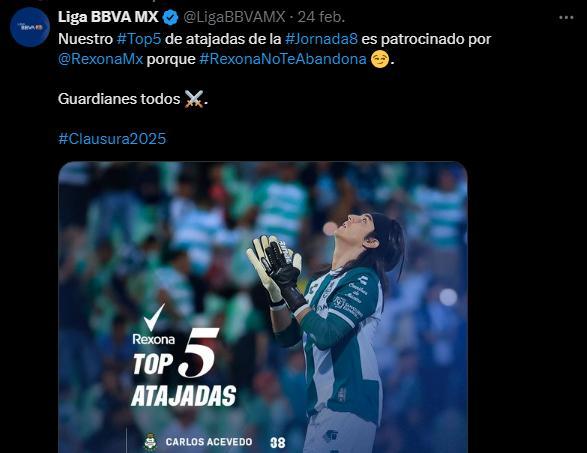Follow the #Clausura2025 hashtag
Viewport: 587px width, 453px height.
point(112,139)
